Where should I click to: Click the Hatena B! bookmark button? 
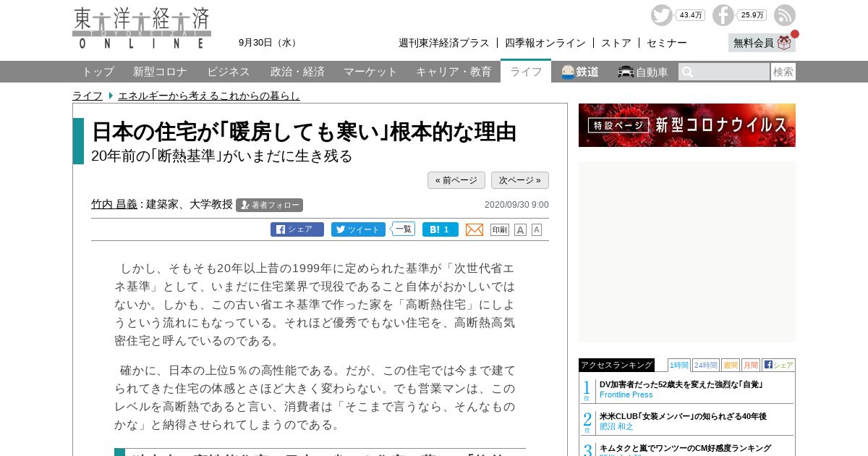[441, 229]
